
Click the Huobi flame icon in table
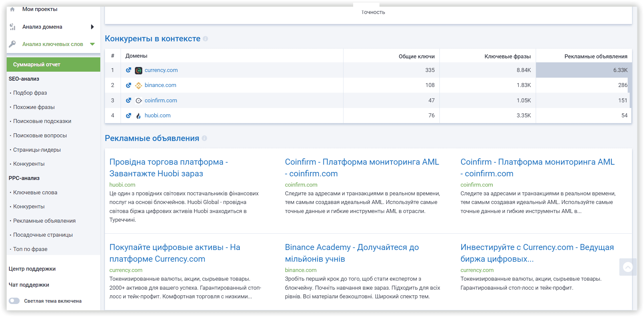point(139,116)
